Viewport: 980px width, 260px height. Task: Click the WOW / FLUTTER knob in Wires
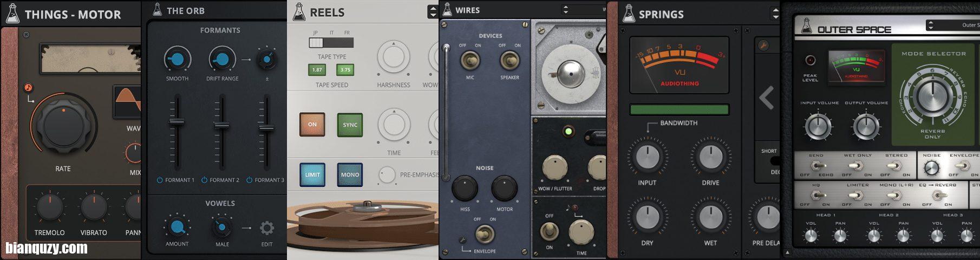pos(554,167)
